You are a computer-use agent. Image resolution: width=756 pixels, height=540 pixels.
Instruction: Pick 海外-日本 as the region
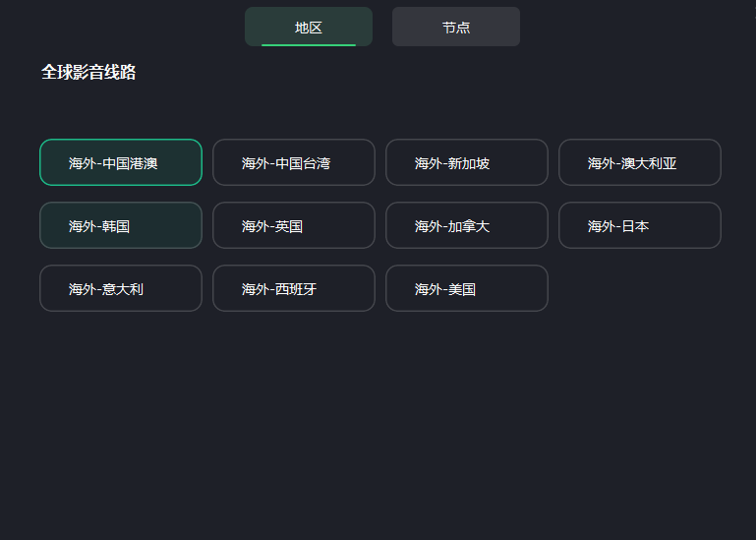pos(640,225)
